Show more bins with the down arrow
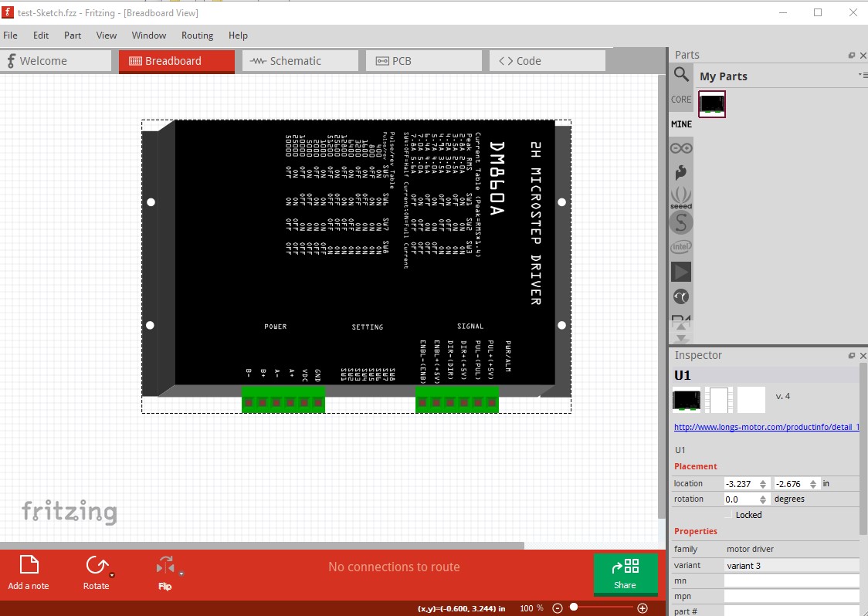 tap(681, 338)
